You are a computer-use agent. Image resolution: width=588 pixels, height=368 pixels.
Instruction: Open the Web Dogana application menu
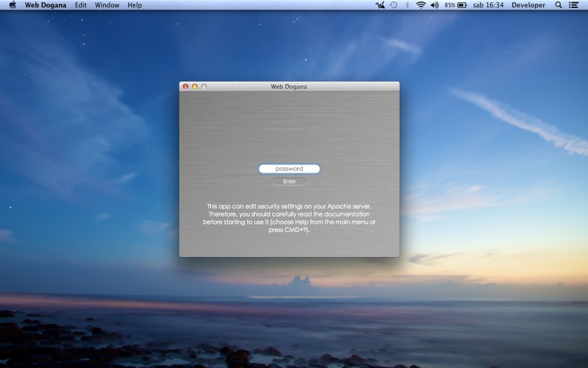pyautogui.click(x=46, y=5)
